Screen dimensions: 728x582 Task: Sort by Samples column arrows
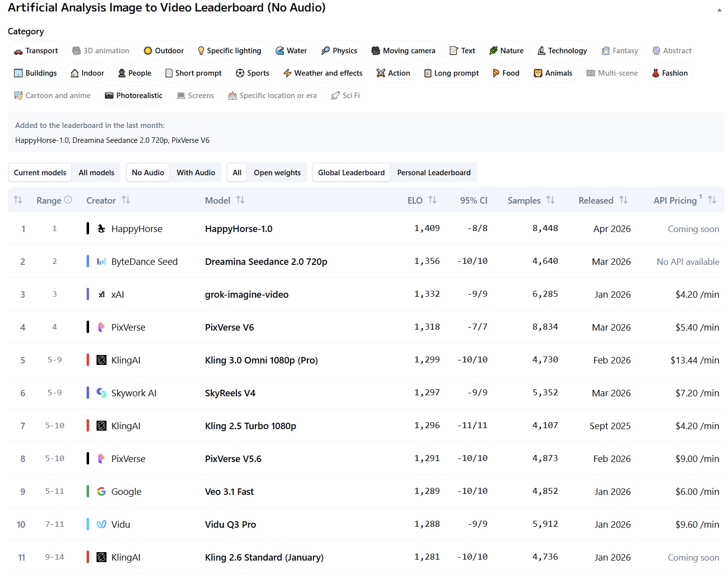550,200
